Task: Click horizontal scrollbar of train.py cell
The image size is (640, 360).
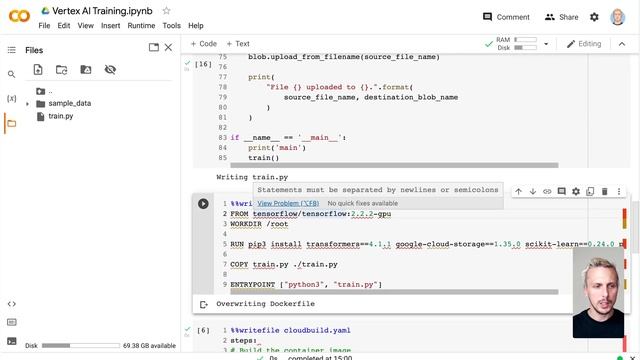Action: pyautogui.click(x=394, y=165)
